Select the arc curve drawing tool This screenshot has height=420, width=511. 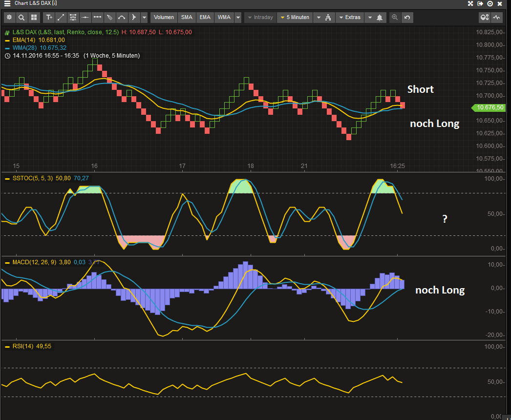122,18
